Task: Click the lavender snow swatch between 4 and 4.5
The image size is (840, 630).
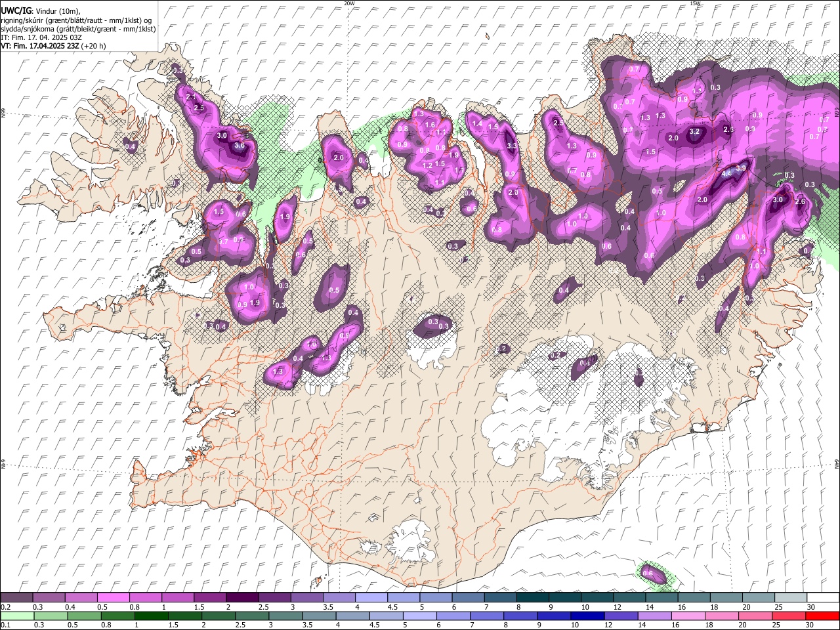Action: point(371,597)
